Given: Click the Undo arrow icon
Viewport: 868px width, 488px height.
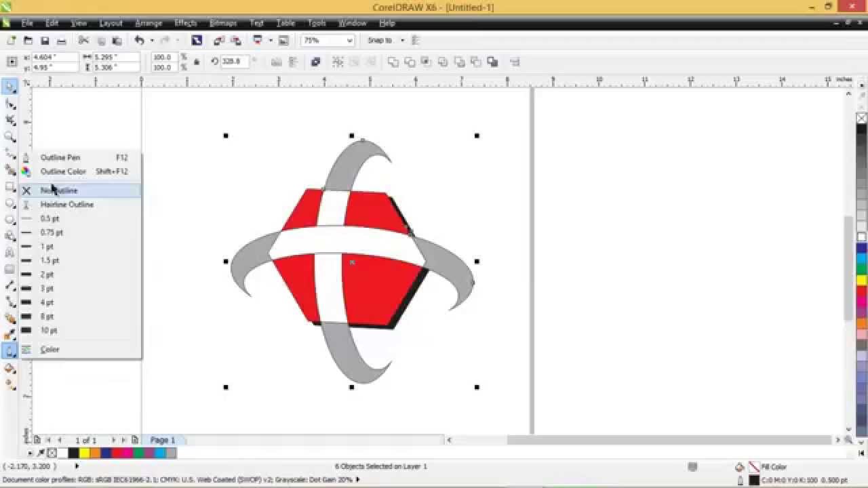Looking at the screenshot, I should pos(139,41).
